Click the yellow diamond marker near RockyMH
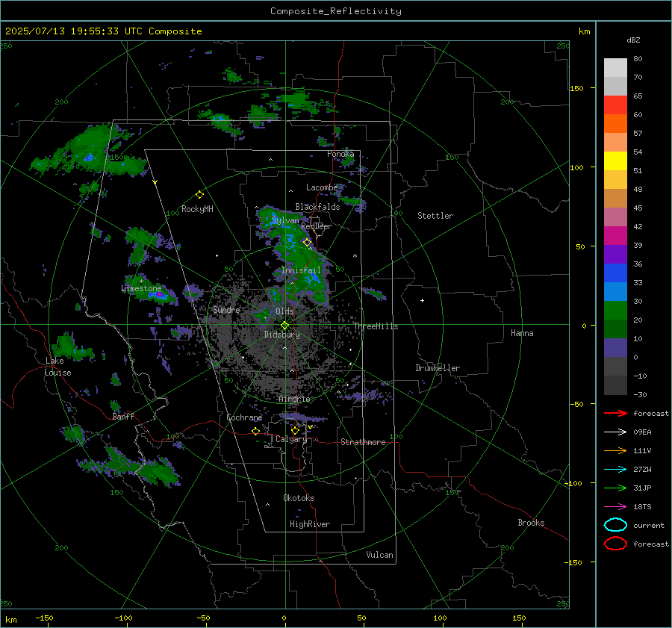Screen dimensions: 672x628 [199, 195]
